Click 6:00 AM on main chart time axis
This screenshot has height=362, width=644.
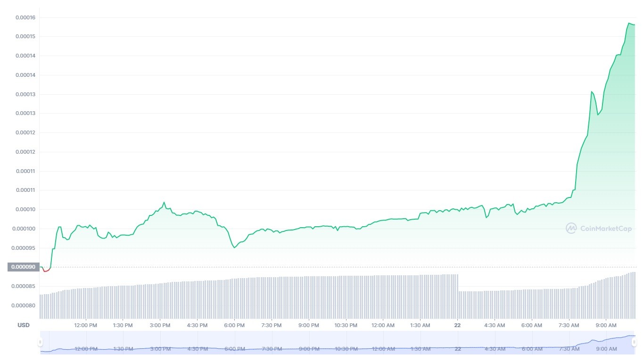532,325
